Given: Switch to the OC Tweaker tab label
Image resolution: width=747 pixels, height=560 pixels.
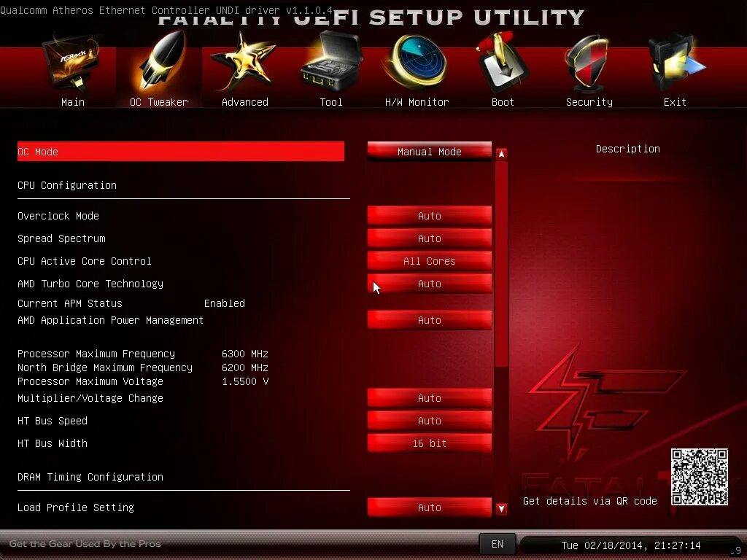Looking at the screenshot, I should tap(158, 102).
